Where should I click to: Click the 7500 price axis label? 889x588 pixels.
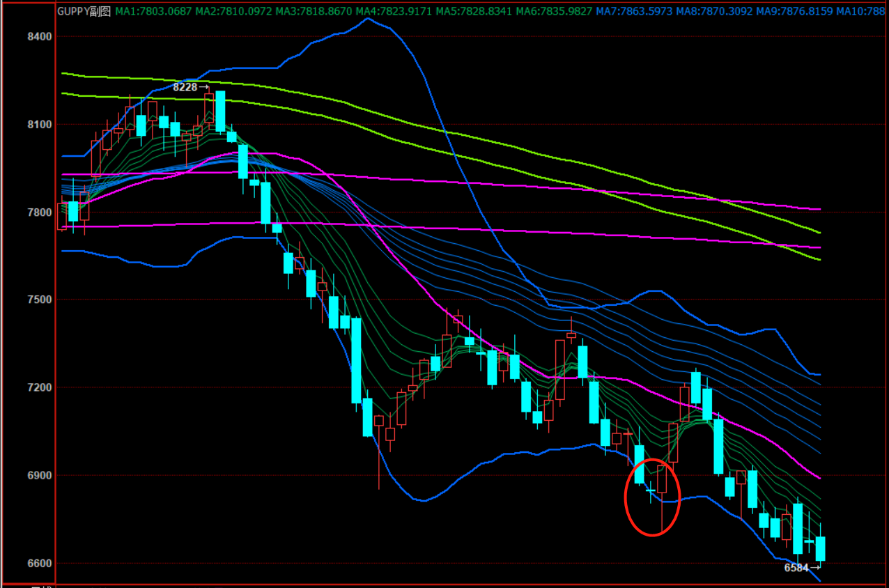pos(40,300)
